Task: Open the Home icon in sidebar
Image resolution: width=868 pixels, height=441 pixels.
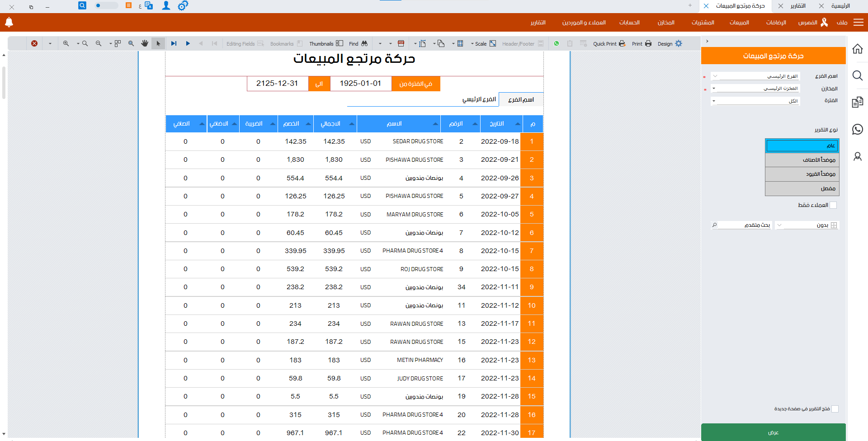Action: [857, 49]
